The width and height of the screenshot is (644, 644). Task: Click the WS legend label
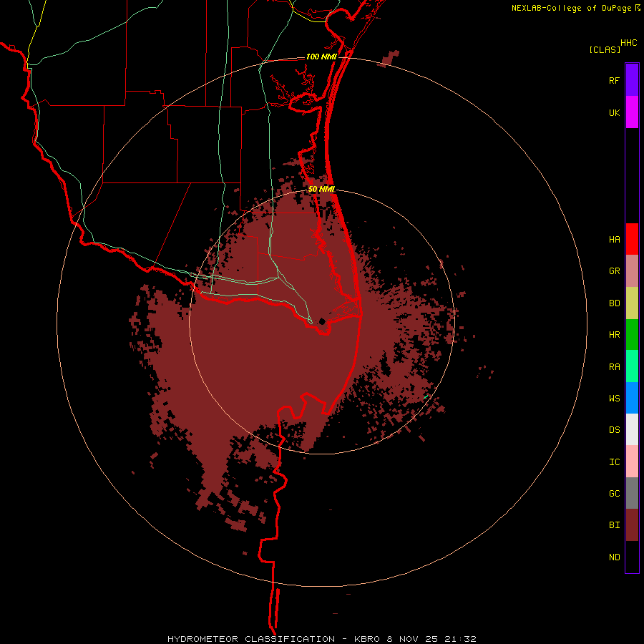click(614, 399)
